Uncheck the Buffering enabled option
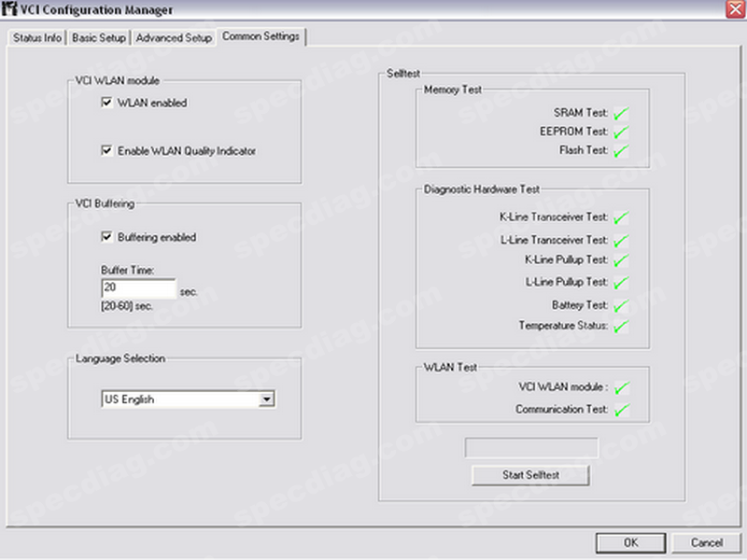 106,237
